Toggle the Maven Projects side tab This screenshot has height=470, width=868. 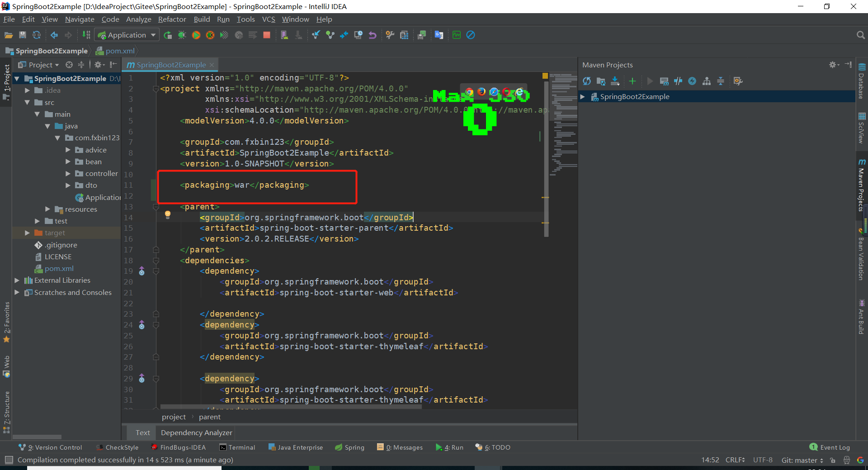click(862, 185)
